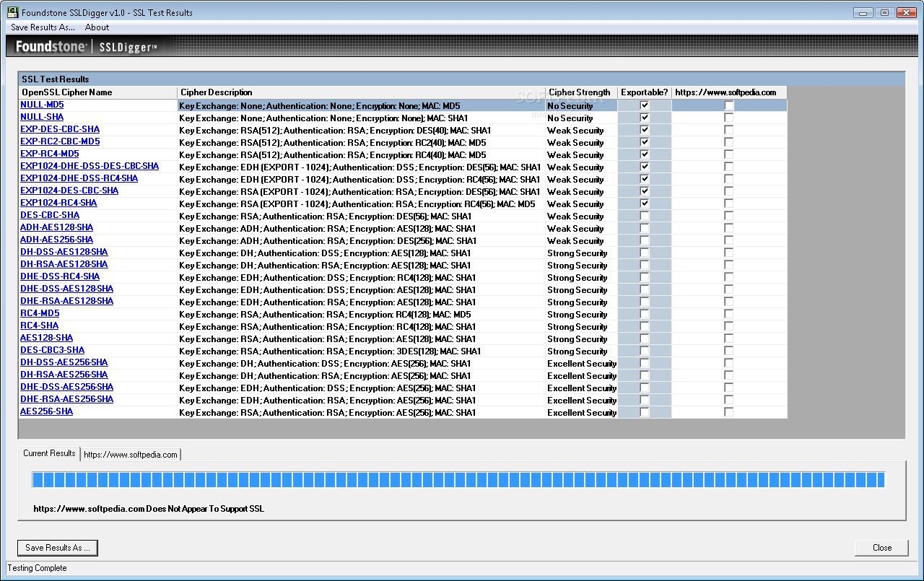The height and width of the screenshot is (581, 924).
Task: Open the DHE-RSA-AES256-SHA cipher link
Action: tap(67, 399)
